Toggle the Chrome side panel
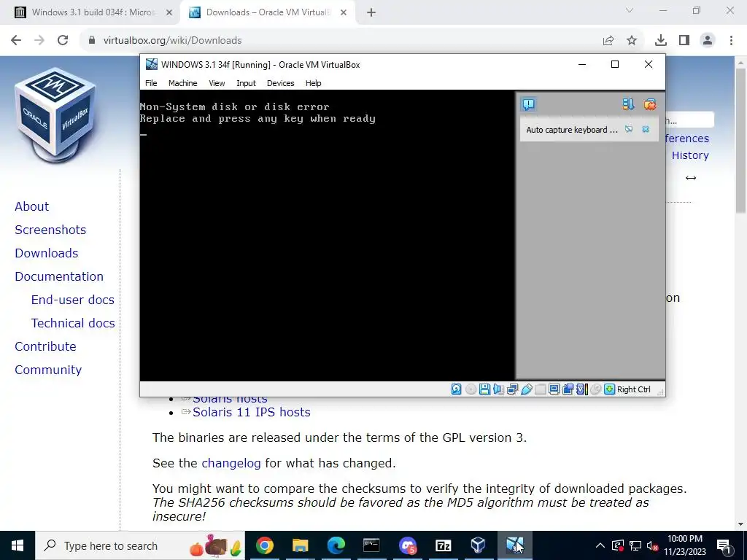 pos(684,41)
